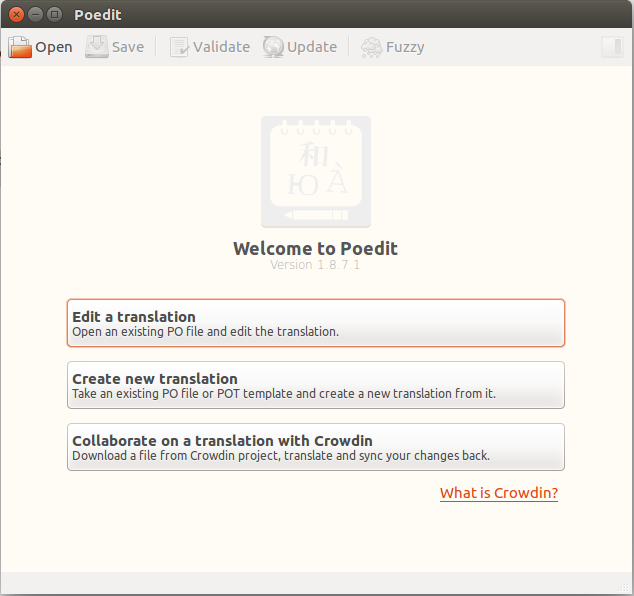
Task: Click the Update catalog globe icon
Action: [x=273, y=47]
